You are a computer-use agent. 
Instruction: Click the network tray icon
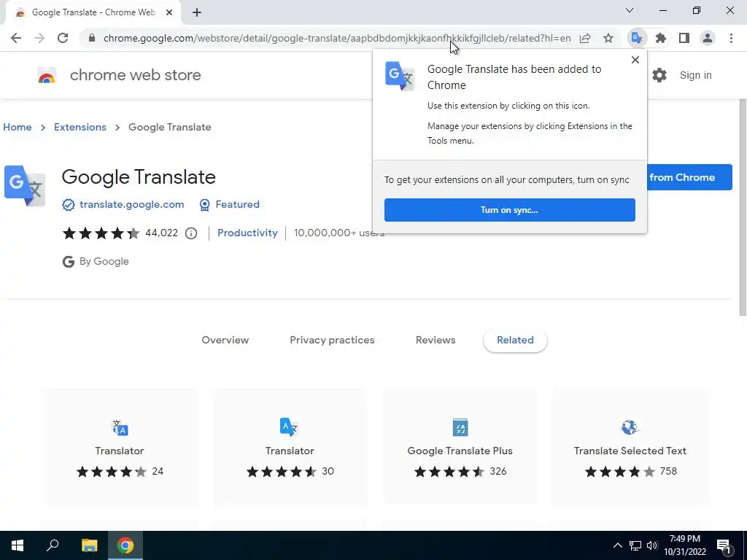coord(635,545)
